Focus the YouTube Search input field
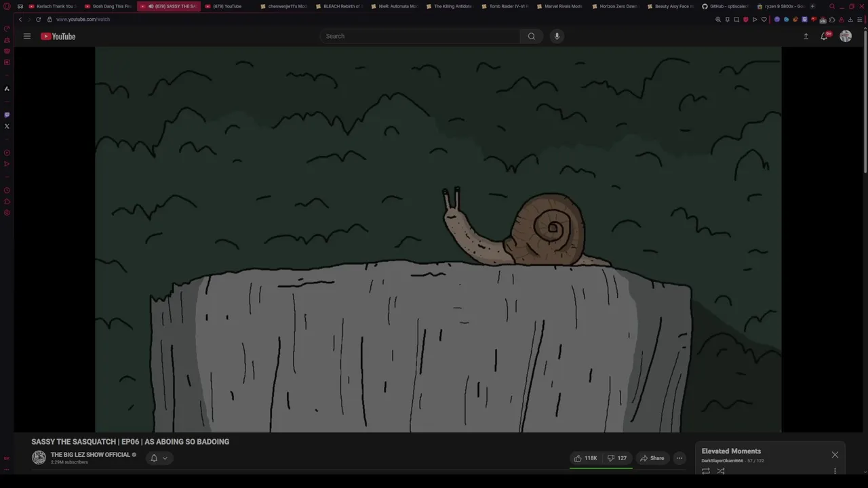 tap(420, 36)
